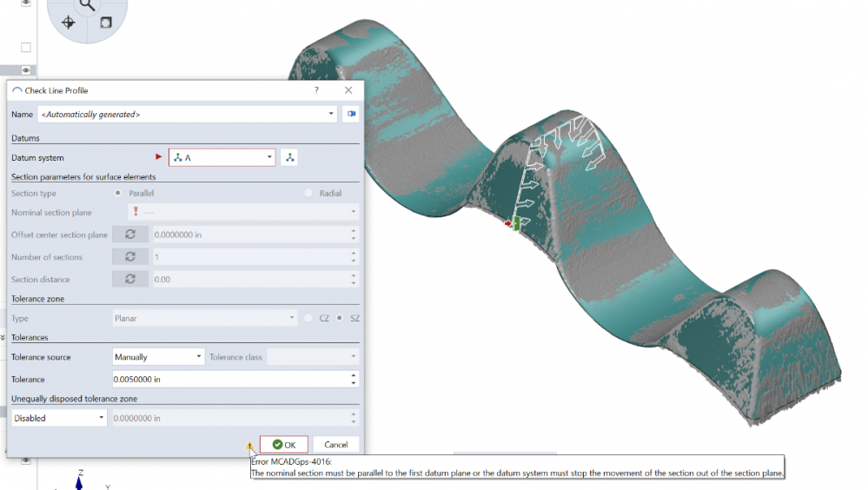
Task: Click the Tolerance value input field
Action: (230, 380)
